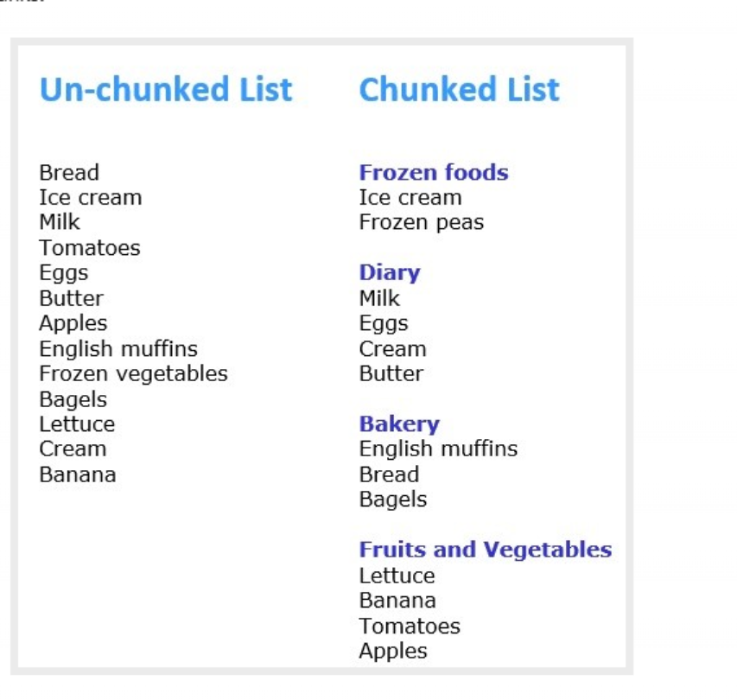Select "Bagels" in the Bakery group

pyautogui.click(x=393, y=500)
